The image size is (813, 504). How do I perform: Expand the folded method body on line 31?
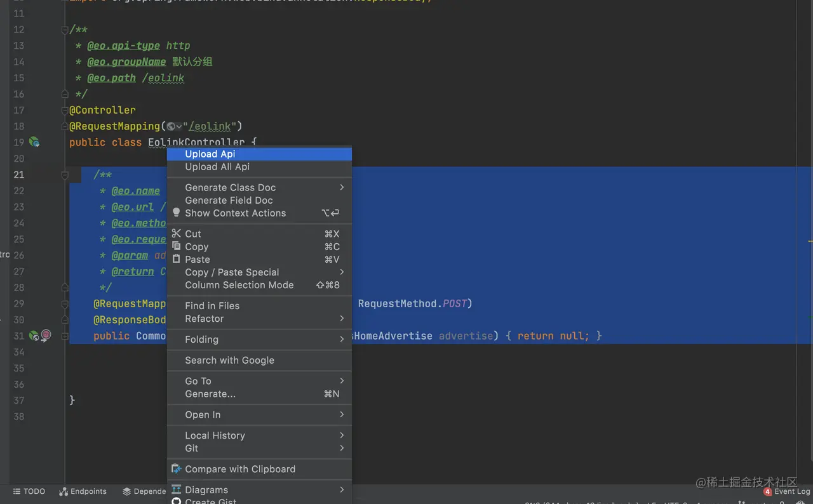(65, 336)
